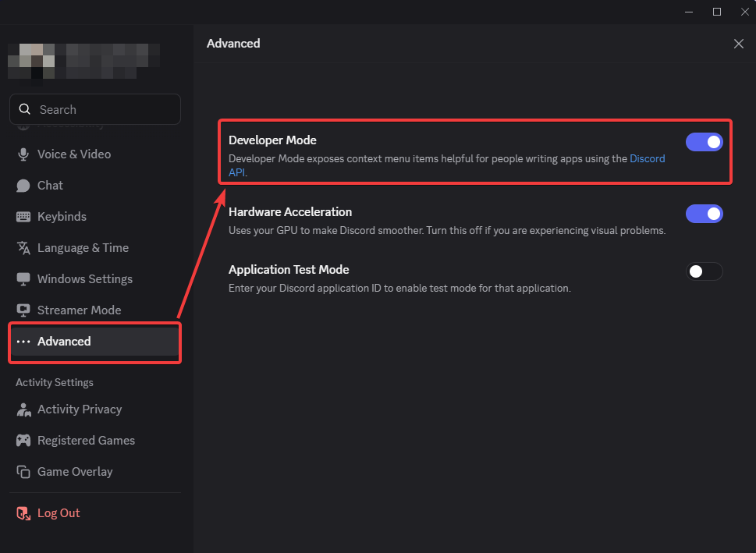Screen dimensions: 756x553
Task: Open the Discord API link
Action: tap(647, 158)
